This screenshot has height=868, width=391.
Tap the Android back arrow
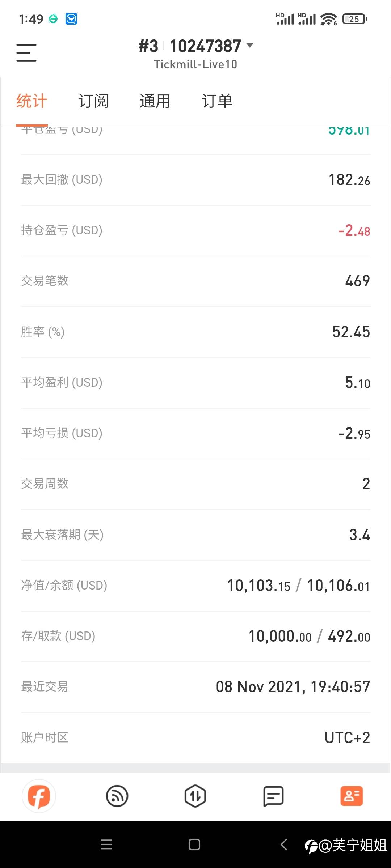284,844
